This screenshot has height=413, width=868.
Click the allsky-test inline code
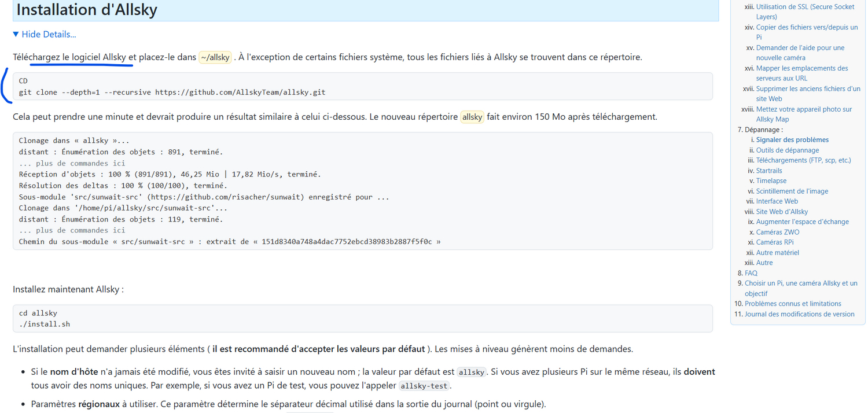(424, 386)
